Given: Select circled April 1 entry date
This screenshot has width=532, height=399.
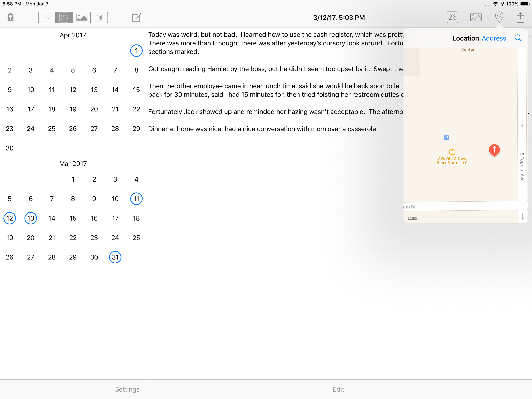Looking at the screenshot, I should (136, 51).
